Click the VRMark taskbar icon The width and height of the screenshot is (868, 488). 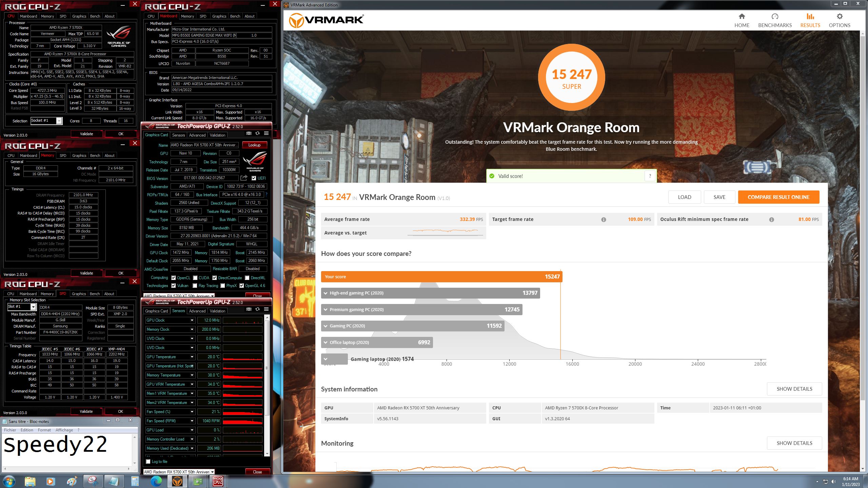[x=177, y=481]
